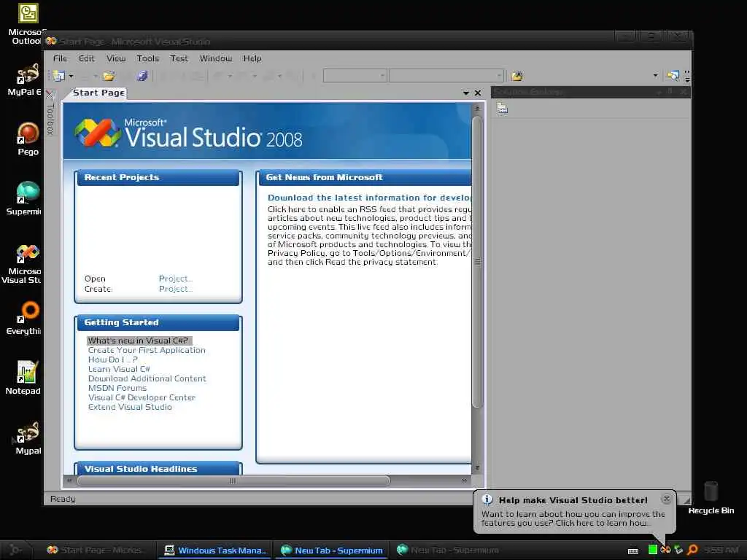
Task: Click the horizontal scrollbar right arrow
Action: point(465,481)
